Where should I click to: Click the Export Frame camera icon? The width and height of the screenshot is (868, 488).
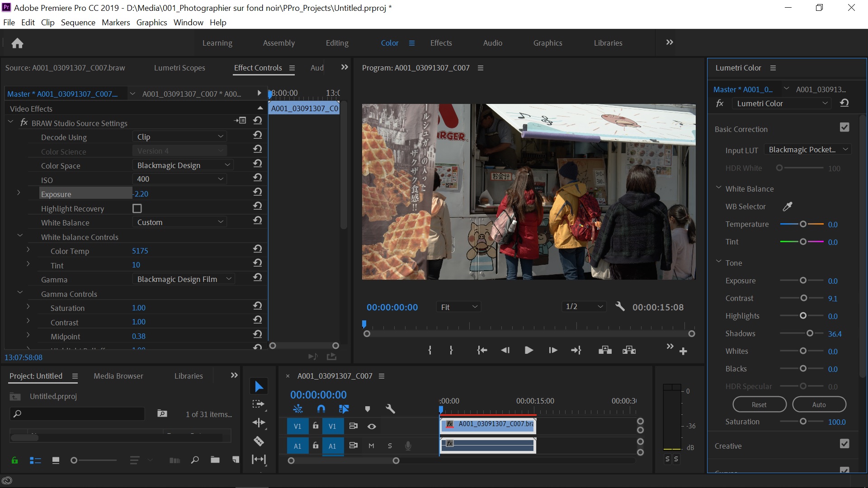coord(604,350)
